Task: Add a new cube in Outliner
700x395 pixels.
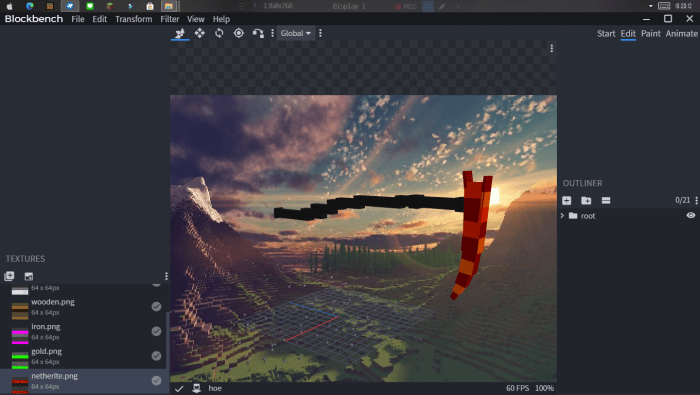Action: point(567,201)
